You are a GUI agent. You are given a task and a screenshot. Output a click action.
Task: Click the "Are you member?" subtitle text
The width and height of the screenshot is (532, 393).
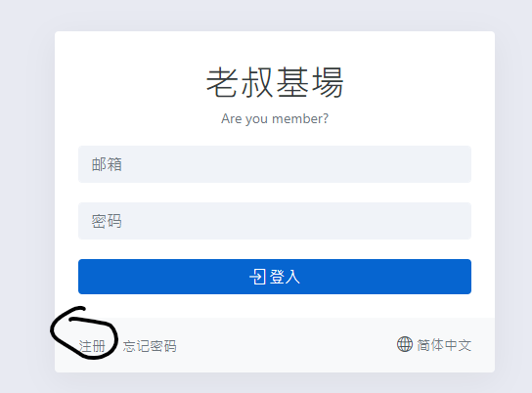pos(275,118)
